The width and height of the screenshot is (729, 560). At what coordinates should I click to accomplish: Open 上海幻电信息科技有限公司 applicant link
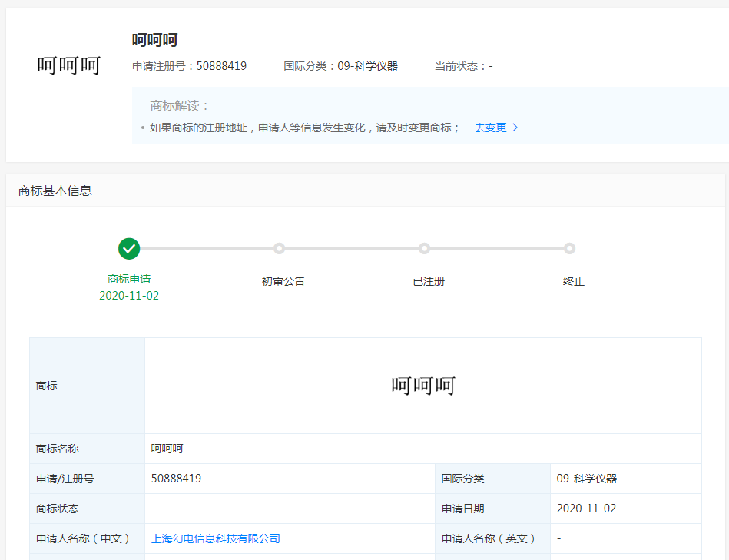point(216,538)
